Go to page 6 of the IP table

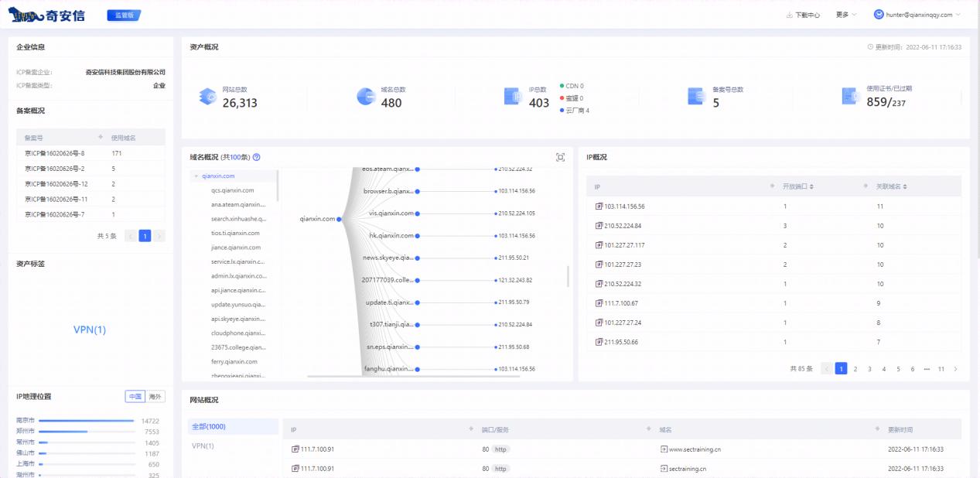913,369
